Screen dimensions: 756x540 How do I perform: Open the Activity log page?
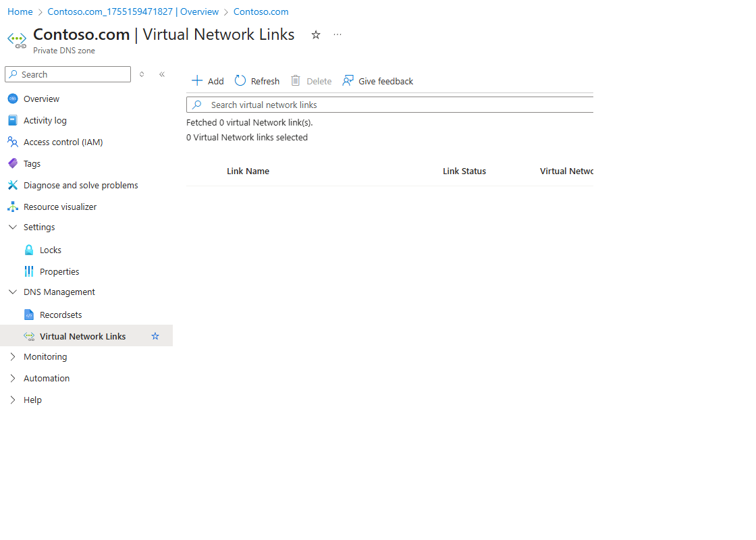coord(45,121)
